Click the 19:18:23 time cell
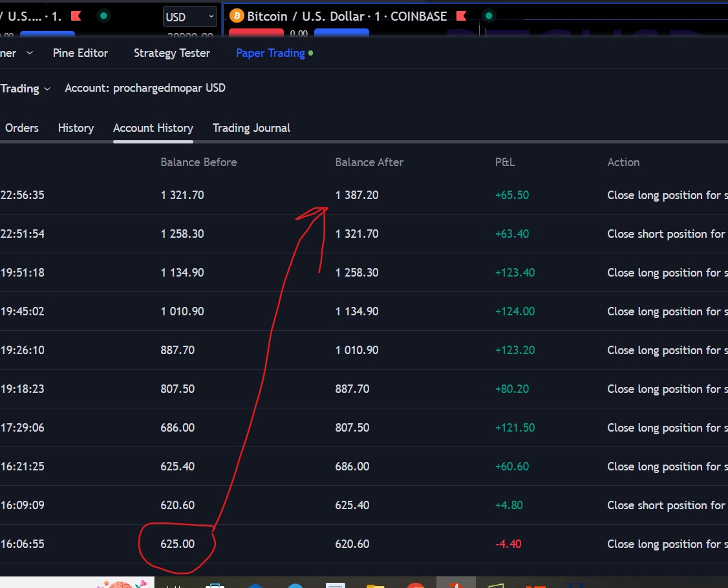Viewport: 728px width, 588px height. pyautogui.click(x=22, y=389)
